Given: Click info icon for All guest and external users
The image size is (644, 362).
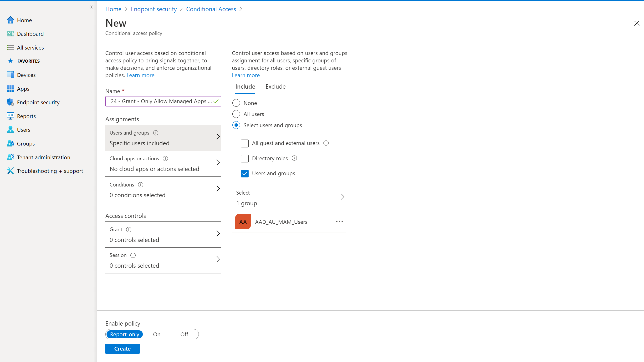Looking at the screenshot, I should click(x=326, y=143).
